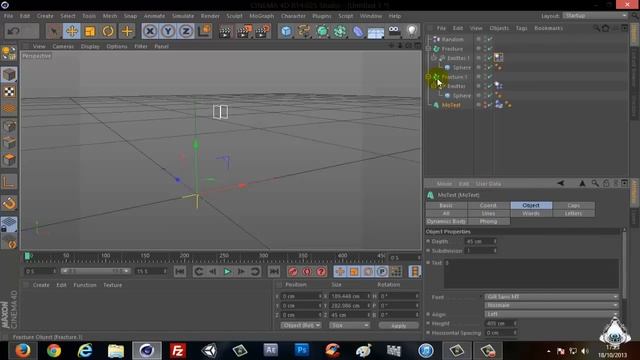
Task: Click Go to Start playback button
Action: (180, 271)
